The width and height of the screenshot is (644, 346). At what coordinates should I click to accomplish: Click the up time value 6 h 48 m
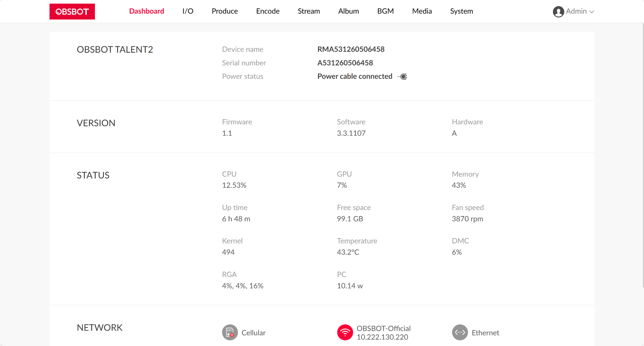[x=236, y=219]
